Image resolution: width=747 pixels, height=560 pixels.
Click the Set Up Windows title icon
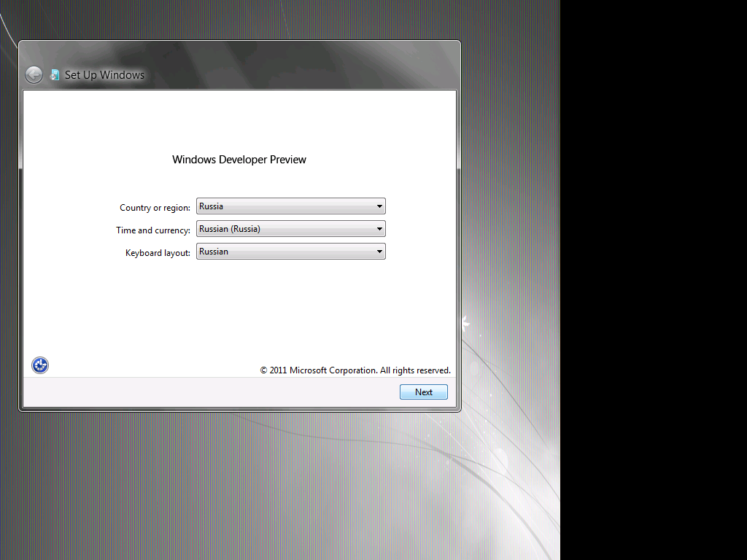click(x=55, y=75)
